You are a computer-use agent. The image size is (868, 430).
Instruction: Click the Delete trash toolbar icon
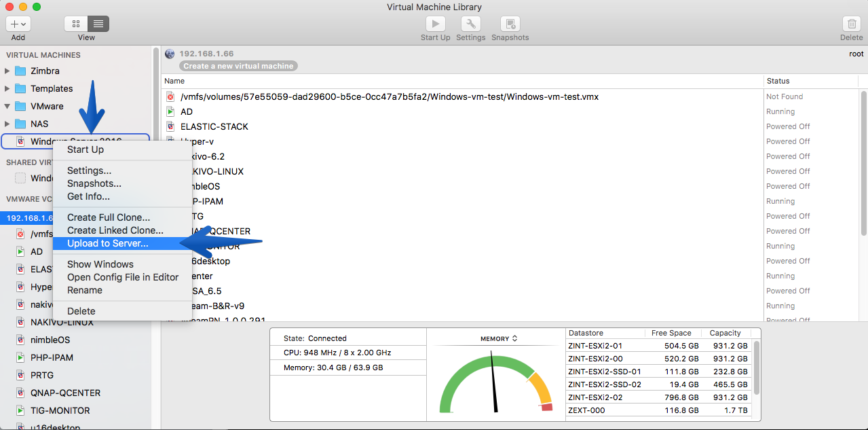pos(851,24)
